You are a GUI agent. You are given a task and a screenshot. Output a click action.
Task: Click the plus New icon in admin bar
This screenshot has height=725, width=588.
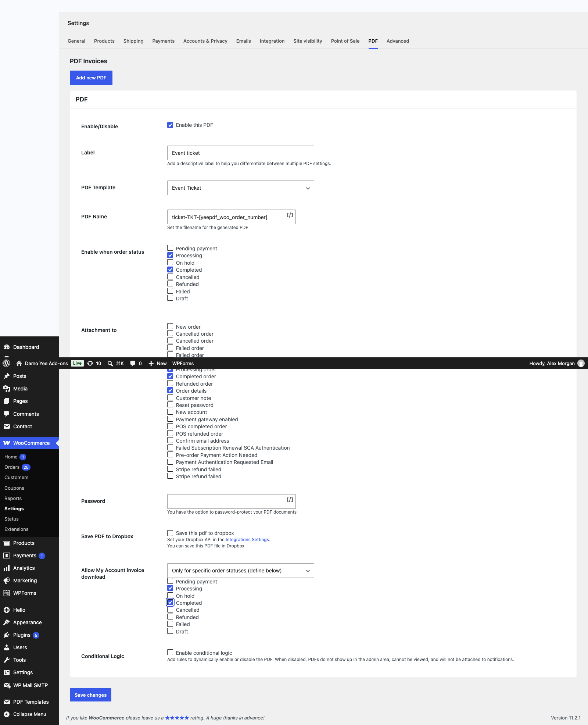[x=151, y=363]
